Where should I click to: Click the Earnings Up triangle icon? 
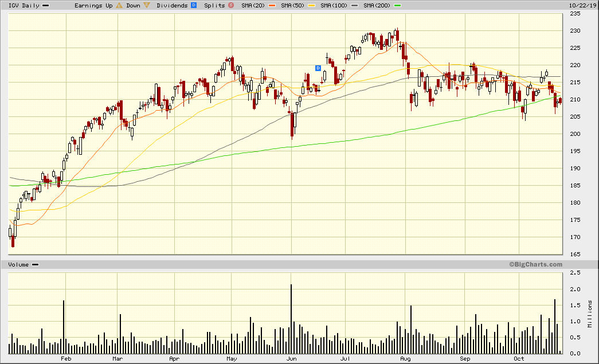click(119, 5)
